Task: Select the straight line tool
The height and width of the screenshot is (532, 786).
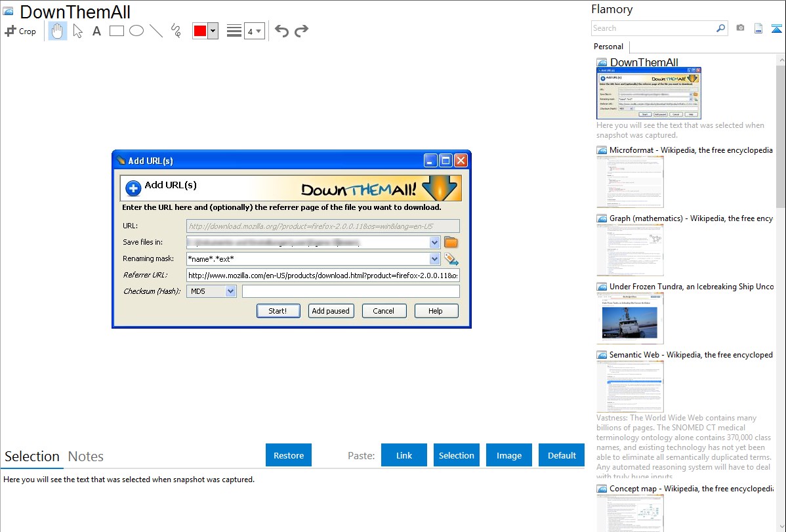Action: [x=156, y=31]
